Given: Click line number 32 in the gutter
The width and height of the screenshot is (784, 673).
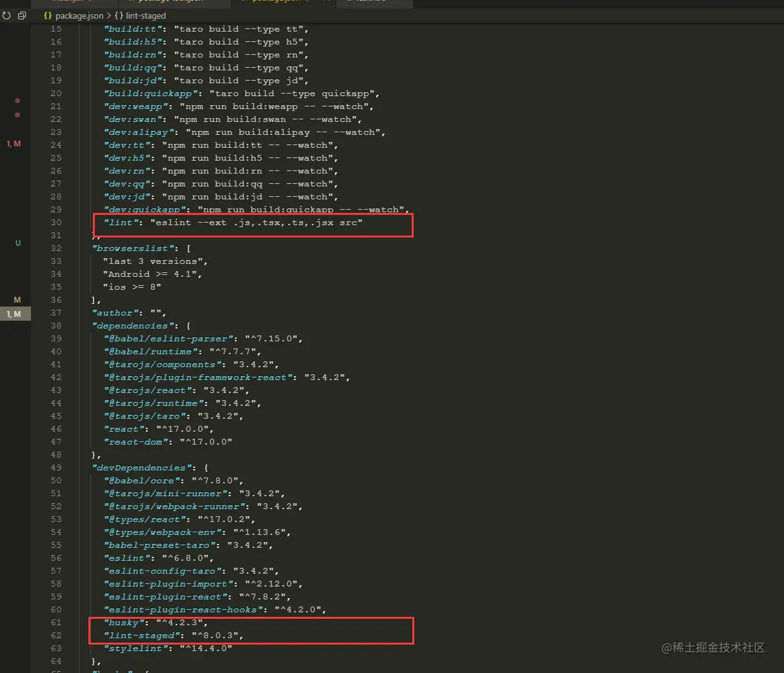Looking at the screenshot, I should [x=56, y=248].
